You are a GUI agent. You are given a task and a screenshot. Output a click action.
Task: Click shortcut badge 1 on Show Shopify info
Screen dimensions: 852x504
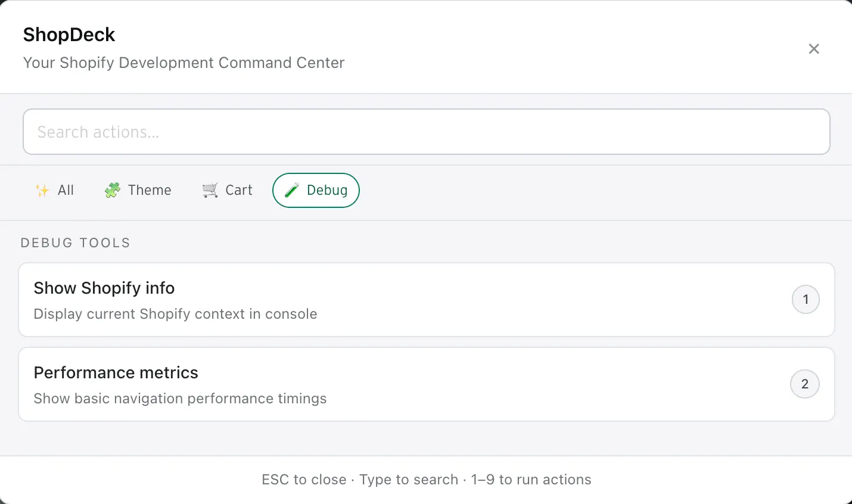(806, 300)
